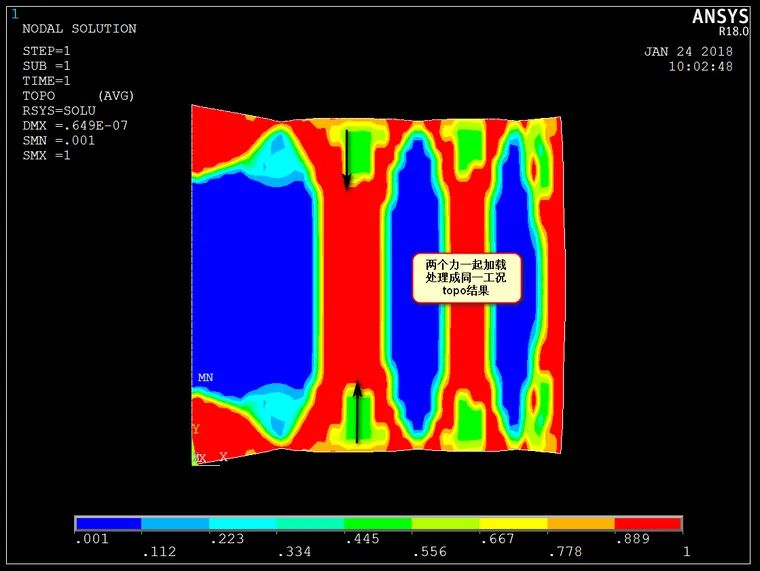
Task: Click the JAN 24 2018 date
Action: coord(688,51)
